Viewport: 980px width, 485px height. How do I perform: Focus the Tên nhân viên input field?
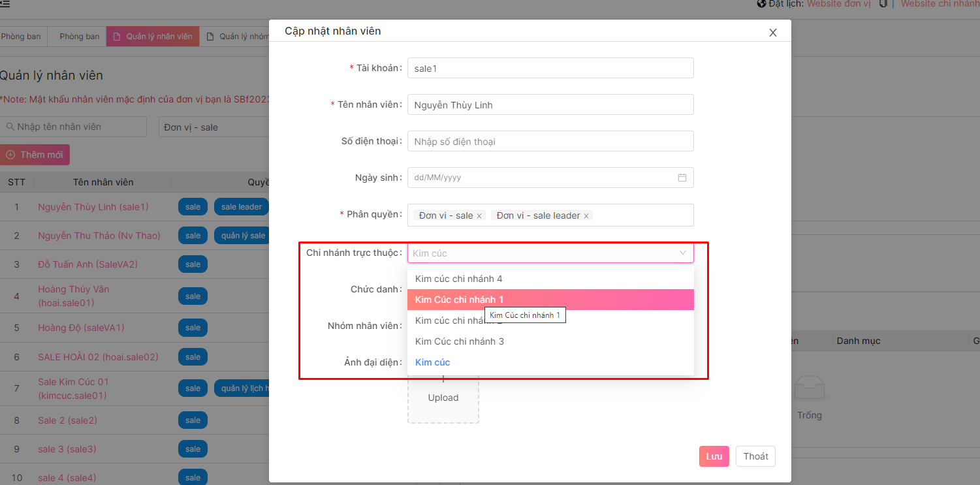pyautogui.click(x=550, y=105)
